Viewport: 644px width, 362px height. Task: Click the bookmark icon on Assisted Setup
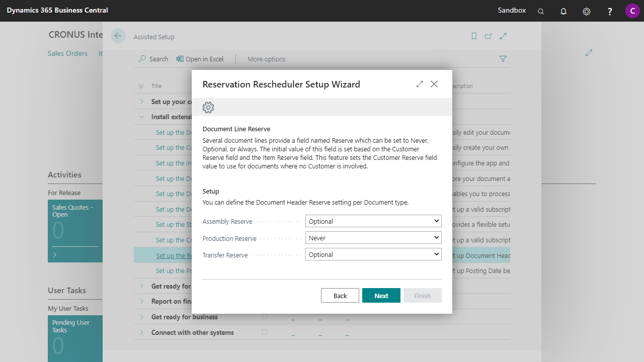tap(474, 36)
